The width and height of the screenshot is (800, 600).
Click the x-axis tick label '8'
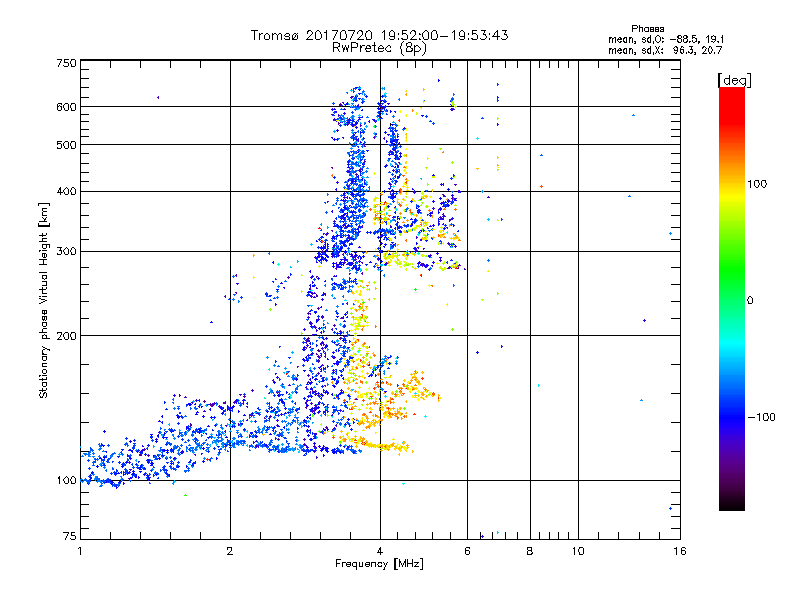click(x=530, y=551)
